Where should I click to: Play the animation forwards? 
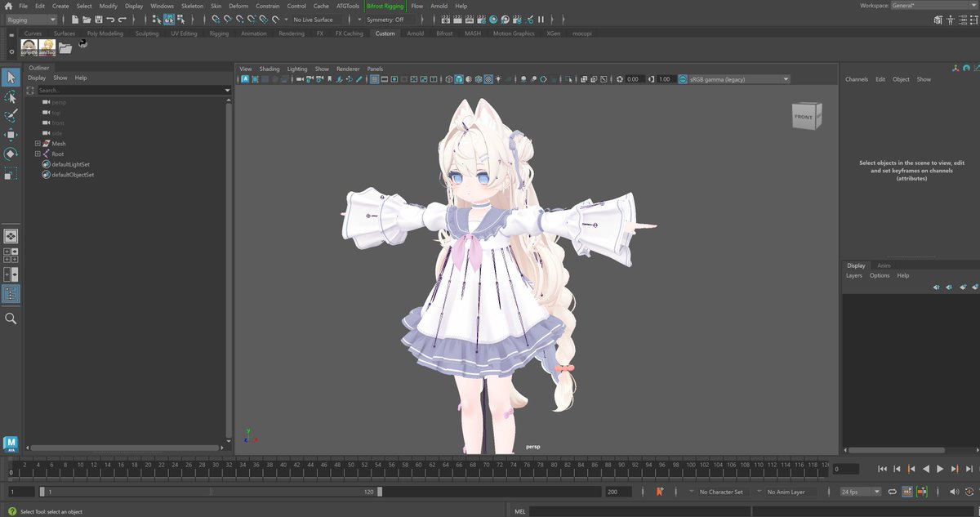click(940, 469)
